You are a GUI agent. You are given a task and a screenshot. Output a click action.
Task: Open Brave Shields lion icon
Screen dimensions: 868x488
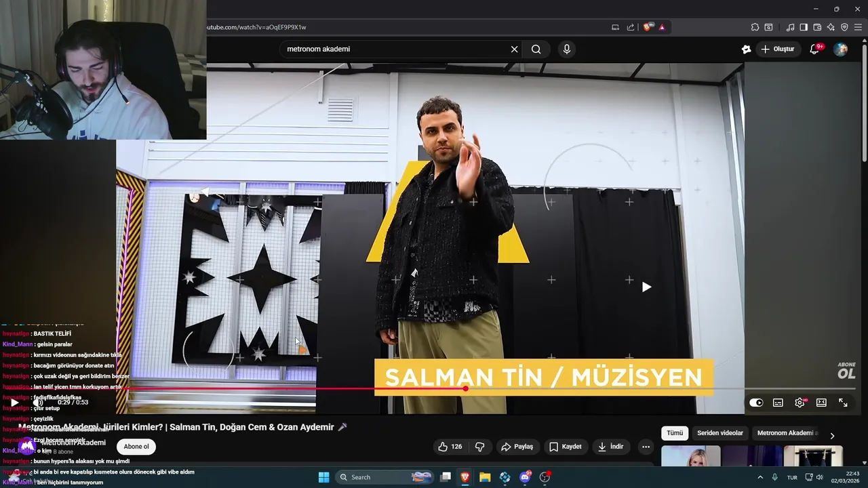[x=647, y=27]
